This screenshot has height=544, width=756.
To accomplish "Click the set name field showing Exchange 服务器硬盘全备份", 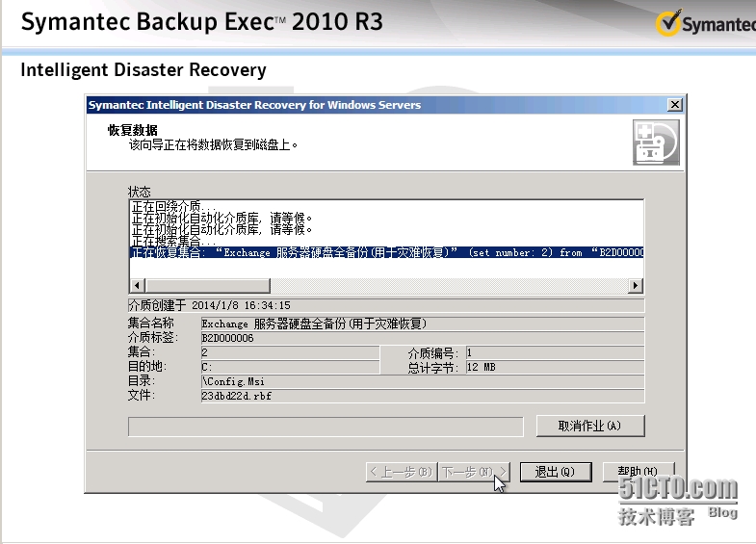I will (x=423, y=324).
